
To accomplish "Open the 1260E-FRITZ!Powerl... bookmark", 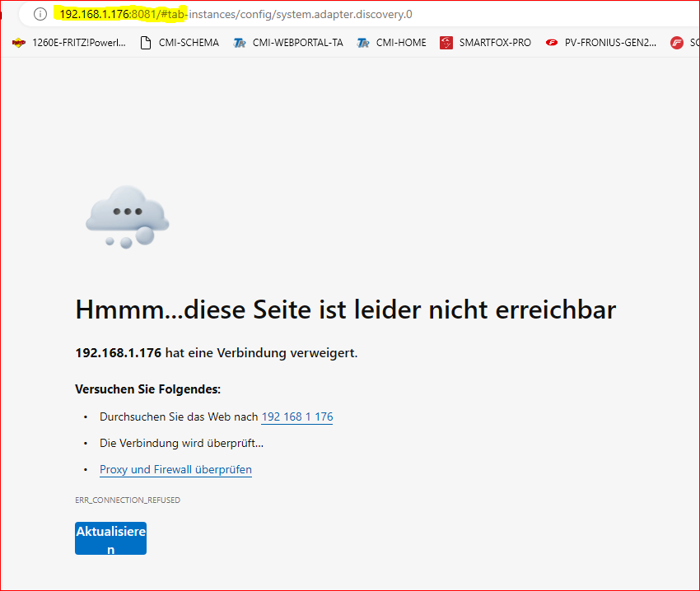I will [68, 43].
